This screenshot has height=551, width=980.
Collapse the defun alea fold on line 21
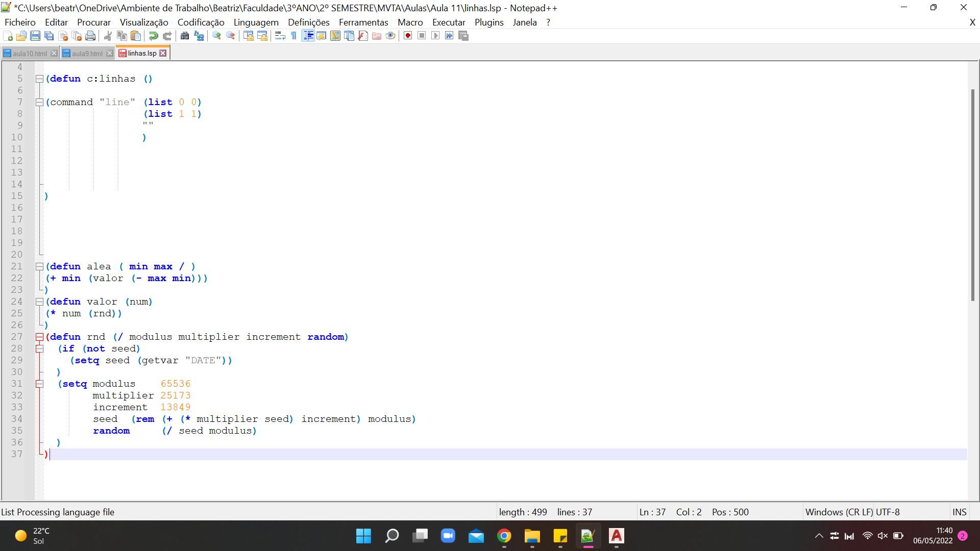(39, 267)
